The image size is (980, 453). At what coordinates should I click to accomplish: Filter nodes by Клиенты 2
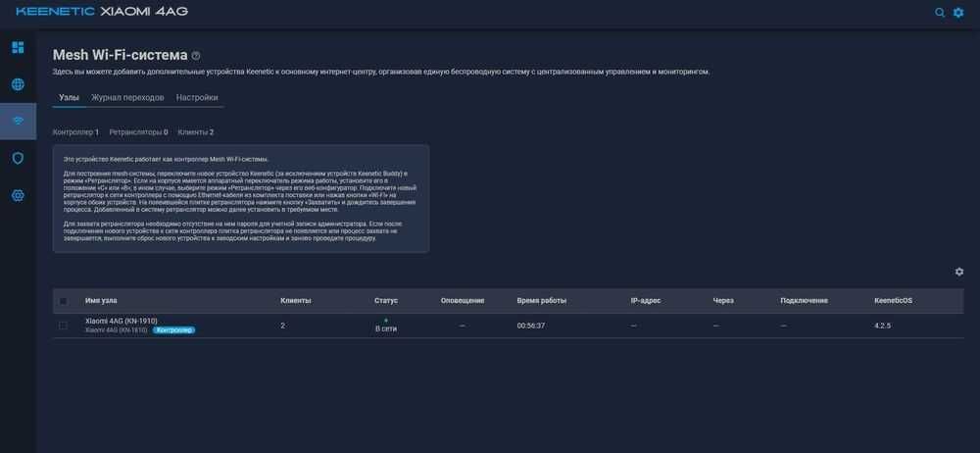[x=196, y=132]
